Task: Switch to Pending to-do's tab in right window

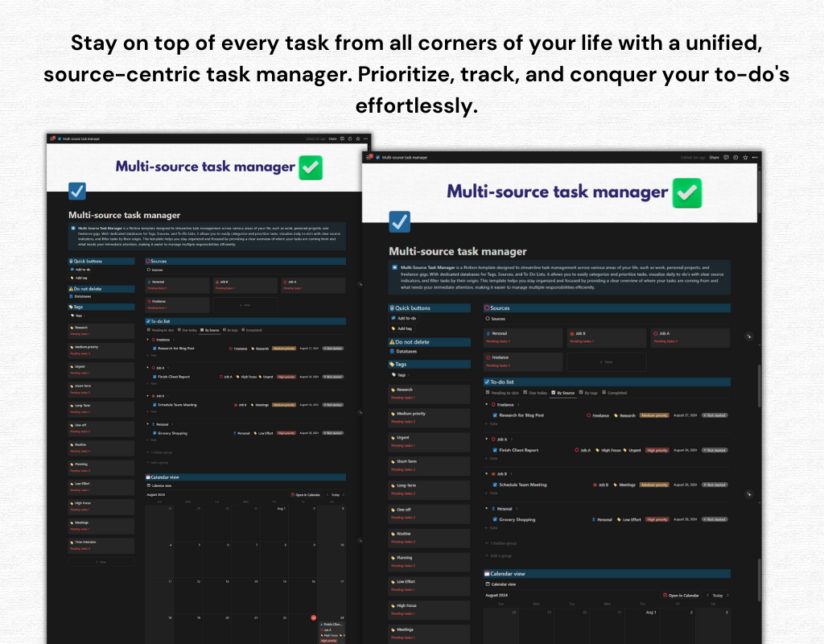Action: [502, 393]
